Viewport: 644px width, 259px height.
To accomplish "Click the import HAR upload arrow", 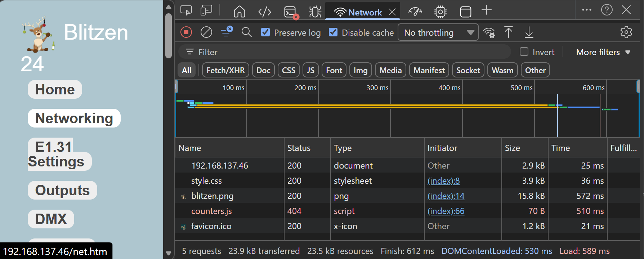I will click(508, 32).
